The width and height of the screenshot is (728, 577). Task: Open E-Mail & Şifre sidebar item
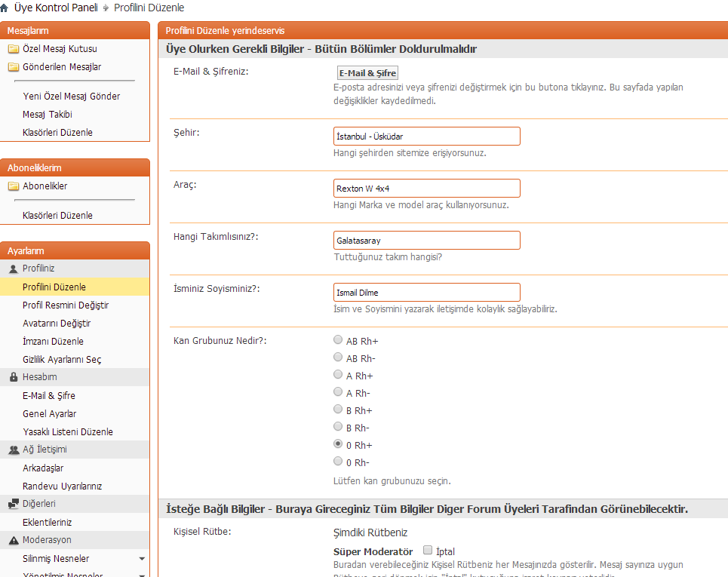[x=49, y=395]
